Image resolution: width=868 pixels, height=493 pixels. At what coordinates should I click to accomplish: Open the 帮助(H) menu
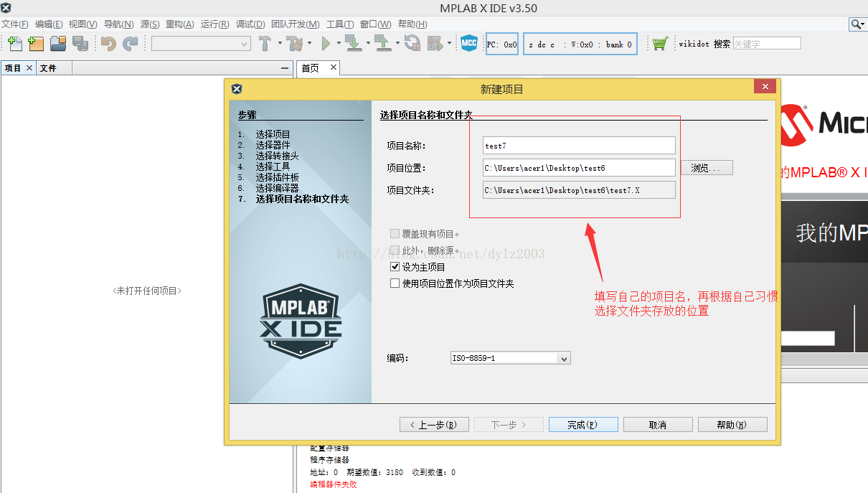pyautogui.click(x=412, y=24)
